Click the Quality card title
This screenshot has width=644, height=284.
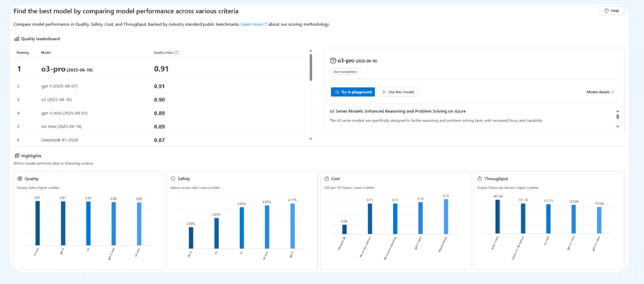pos(31,179)
